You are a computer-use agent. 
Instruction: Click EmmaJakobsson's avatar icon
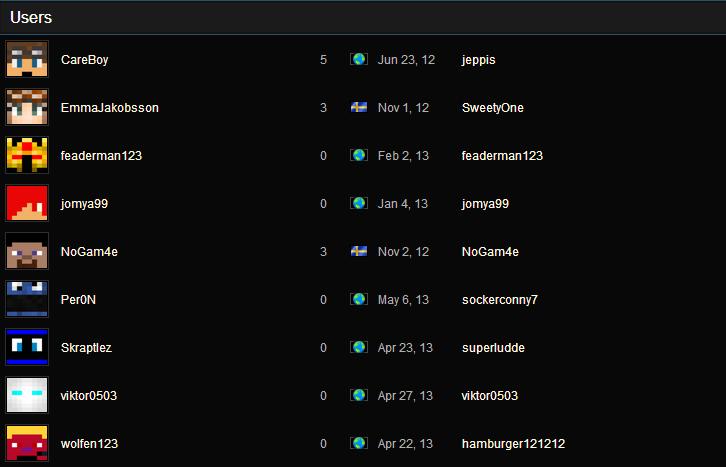coord(27,108)
